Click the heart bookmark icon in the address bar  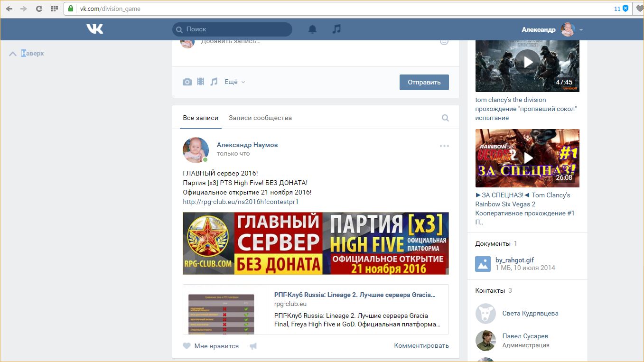tap(639, 9)
